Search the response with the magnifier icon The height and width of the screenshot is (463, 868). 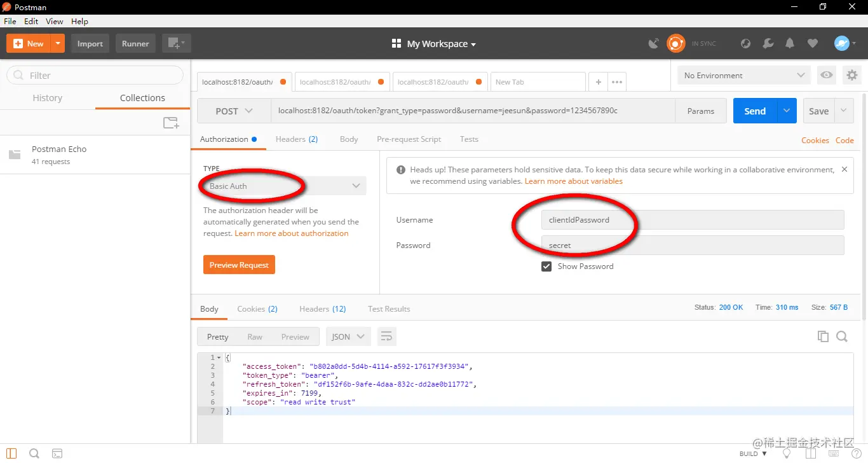(842, 336)
